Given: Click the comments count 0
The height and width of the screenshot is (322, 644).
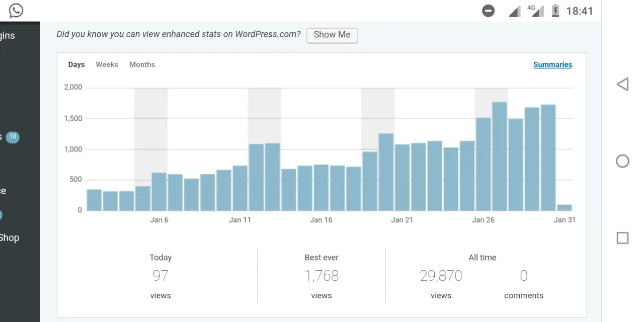Looking at the screenshot, I should pyautogui.click(x=524, y=276).
